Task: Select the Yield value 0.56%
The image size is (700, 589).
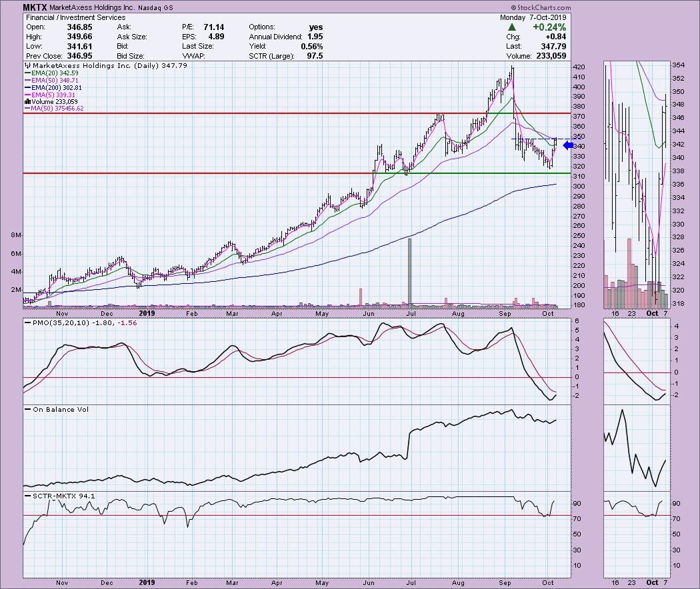Action: tap(311, 47)
